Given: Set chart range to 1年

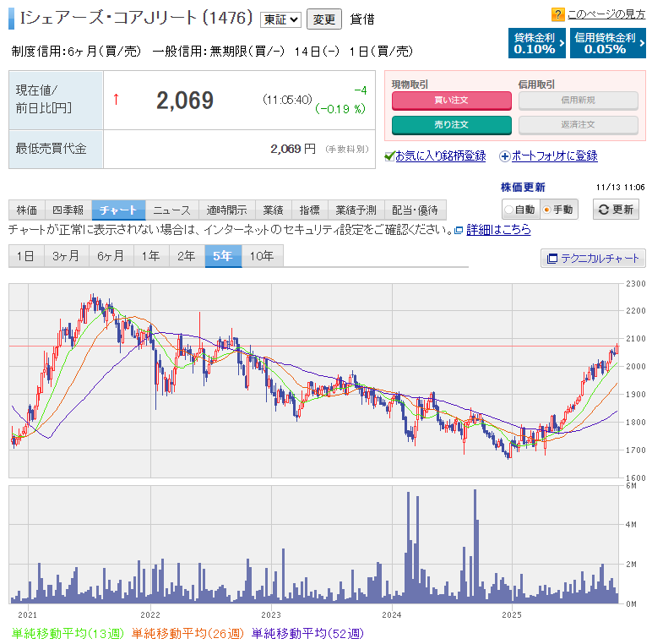Looking at the screenshot, I should point(151,256).
